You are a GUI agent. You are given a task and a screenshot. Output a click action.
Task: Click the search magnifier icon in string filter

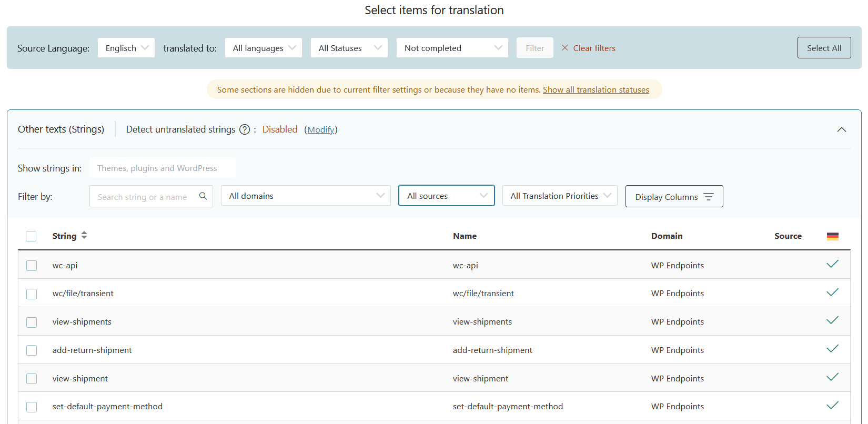[203, 196]
